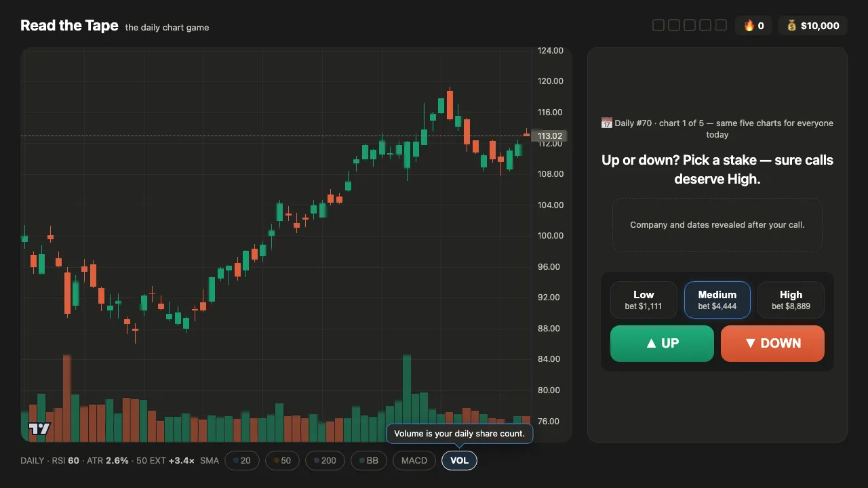Toggle the SMA 200 overlay

click(325, 461)
